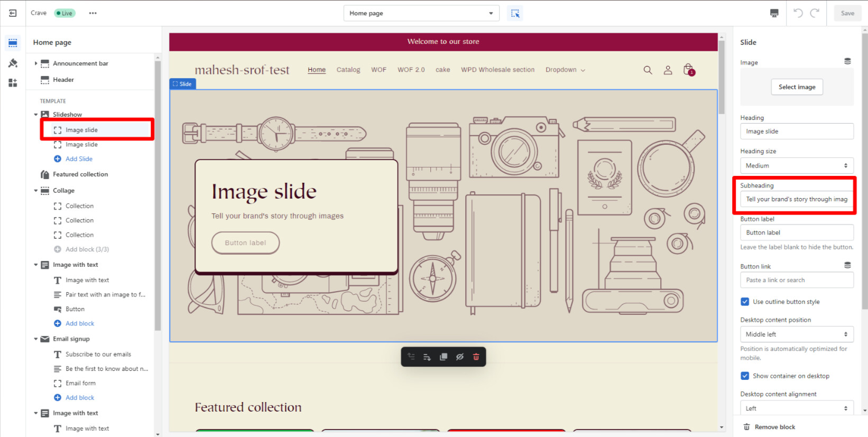The height and width of the screenshot is (437, 868).
Task: Select the Email form block
Action: [x=80, y=384]
